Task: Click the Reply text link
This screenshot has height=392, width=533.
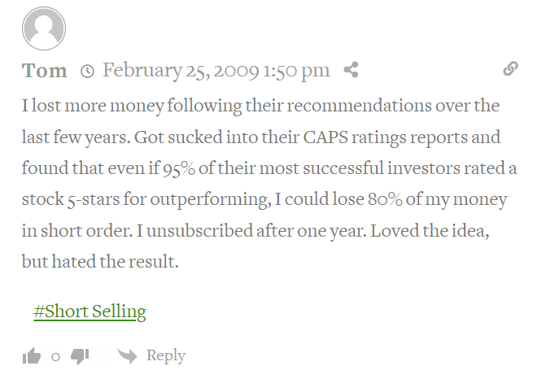Action: (166, 355)
